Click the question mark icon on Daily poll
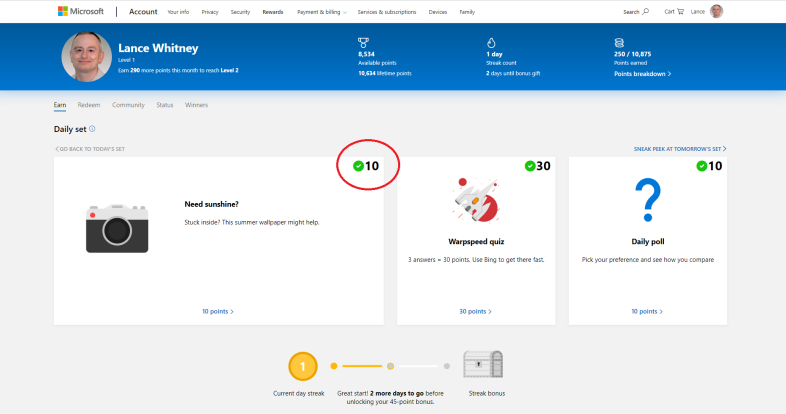 648,199
